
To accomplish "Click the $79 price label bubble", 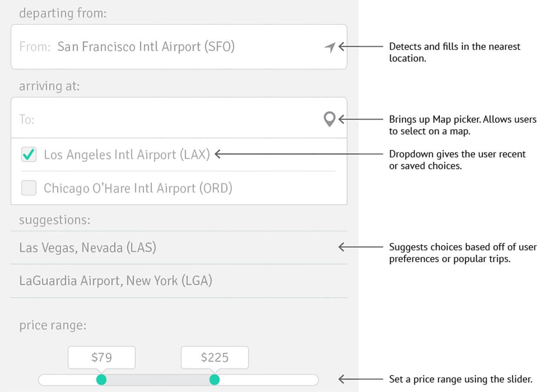I will pyautogui.click(x=102, y=358).
